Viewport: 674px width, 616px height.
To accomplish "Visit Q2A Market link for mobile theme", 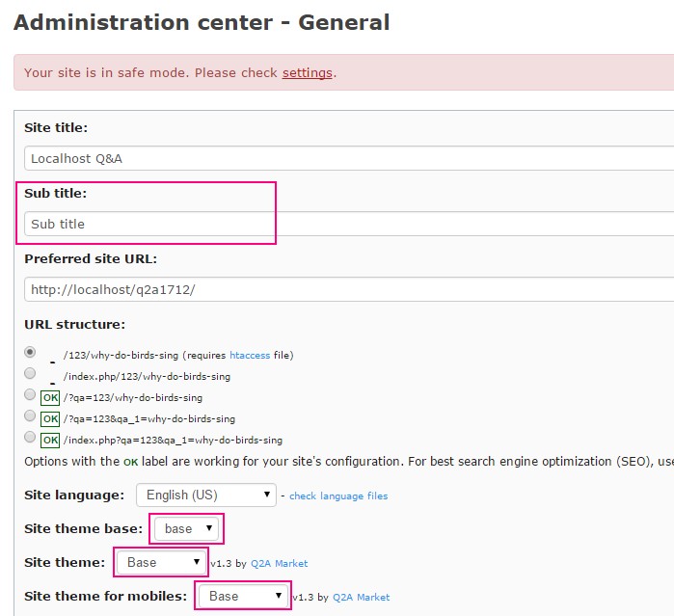I will 361,598.
